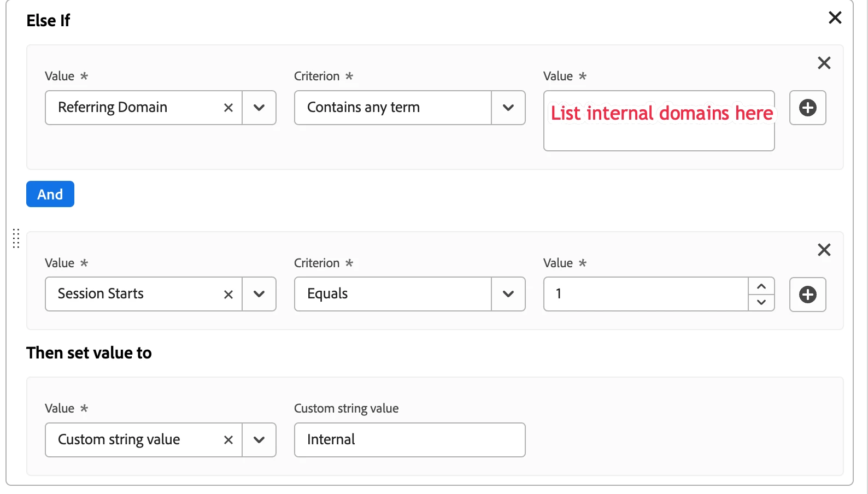Add value next to Session Starts number
The image size is (868, 494).
pyautogui.click(x=807, y=295)
